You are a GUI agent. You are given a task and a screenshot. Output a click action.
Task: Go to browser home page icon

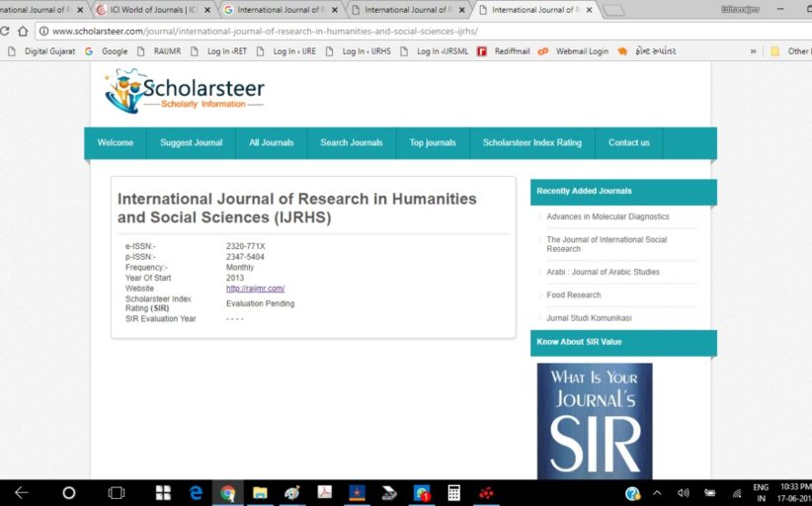pyautogui.click(x=23, y=31)
